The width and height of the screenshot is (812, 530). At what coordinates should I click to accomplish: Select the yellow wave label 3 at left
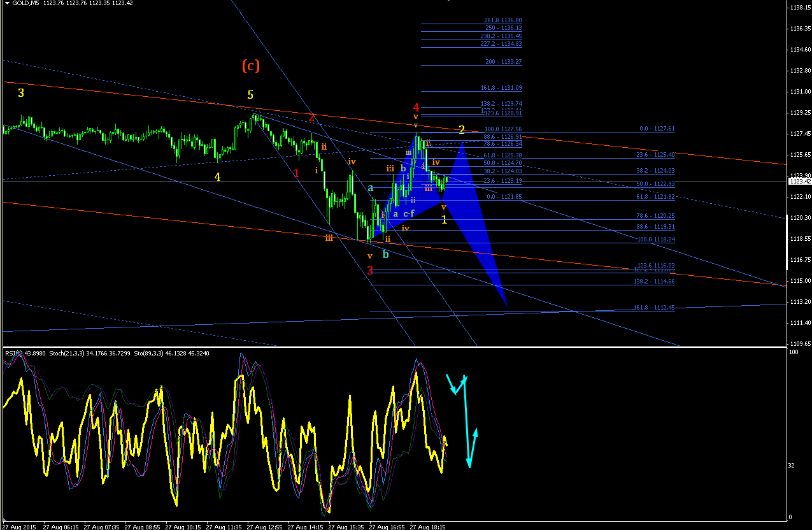coord(21,93)
